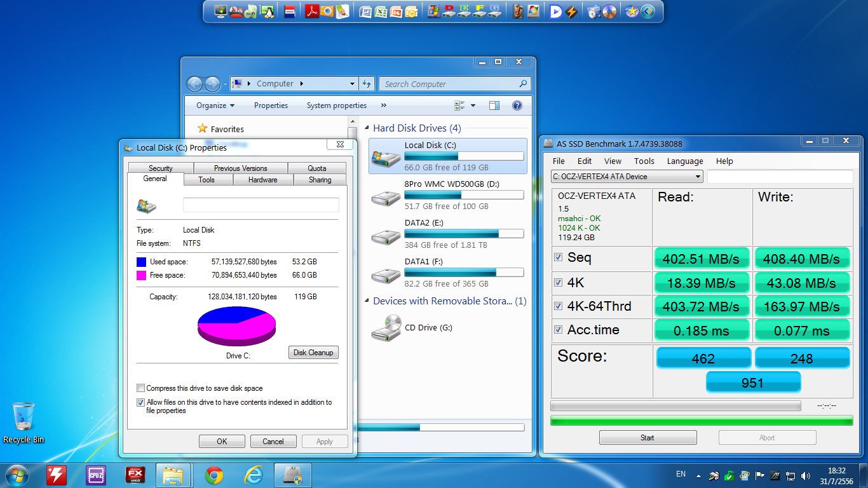Click the magenta Free space color swatch

click(141, 275)
